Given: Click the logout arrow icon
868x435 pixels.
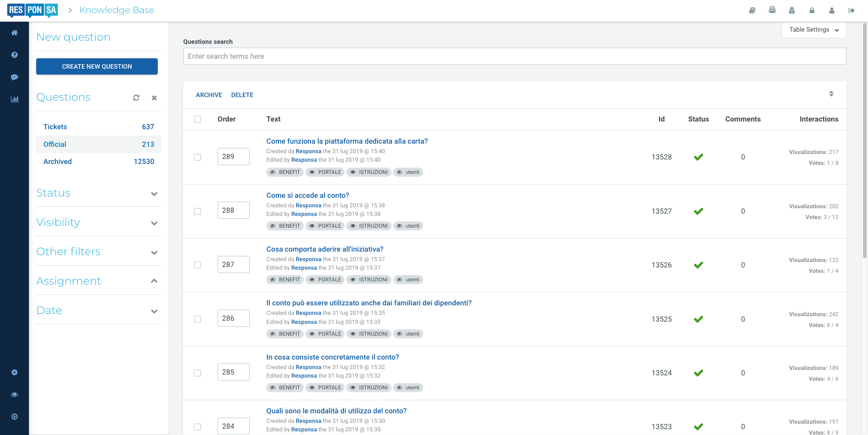Looking at the screenshot, I should [851, 10].
